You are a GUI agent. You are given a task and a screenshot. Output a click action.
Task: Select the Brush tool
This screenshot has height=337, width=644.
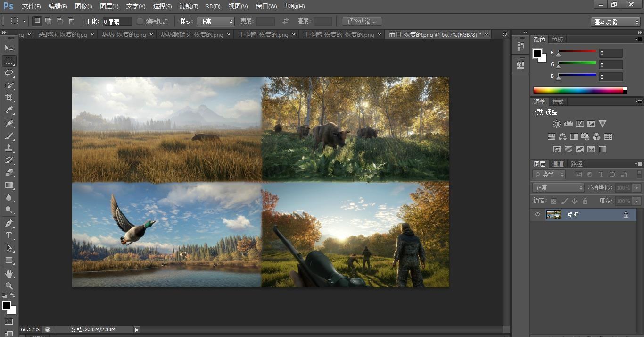[9, 136]
